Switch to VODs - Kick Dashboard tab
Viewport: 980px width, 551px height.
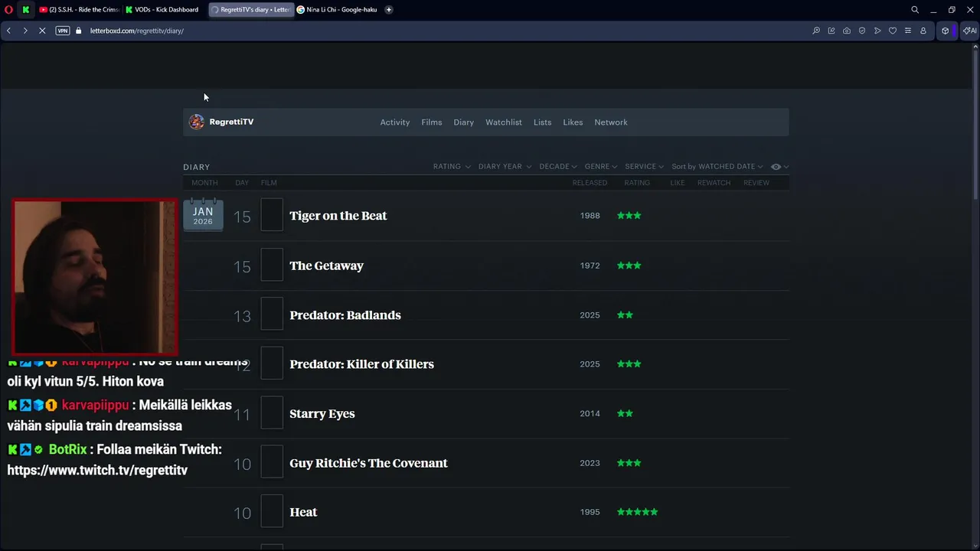162,10
